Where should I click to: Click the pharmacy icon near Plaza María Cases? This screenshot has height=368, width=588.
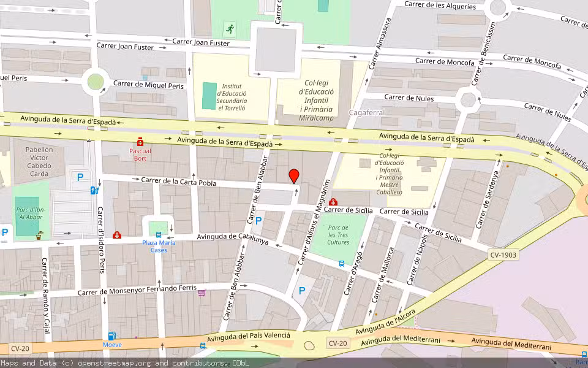[x=117, y=235]
